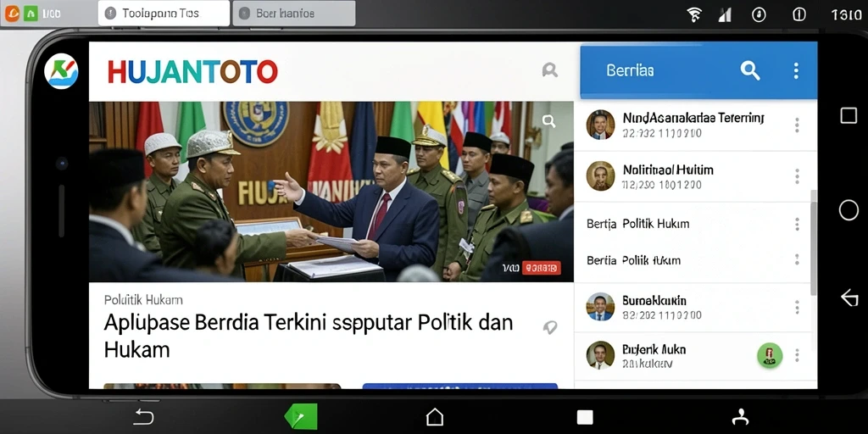Tap the green round badge in Bıṭerik Aukn row
Image resolution: width=868 pixels, height=434 pixels.
click(x=770, y=355)
